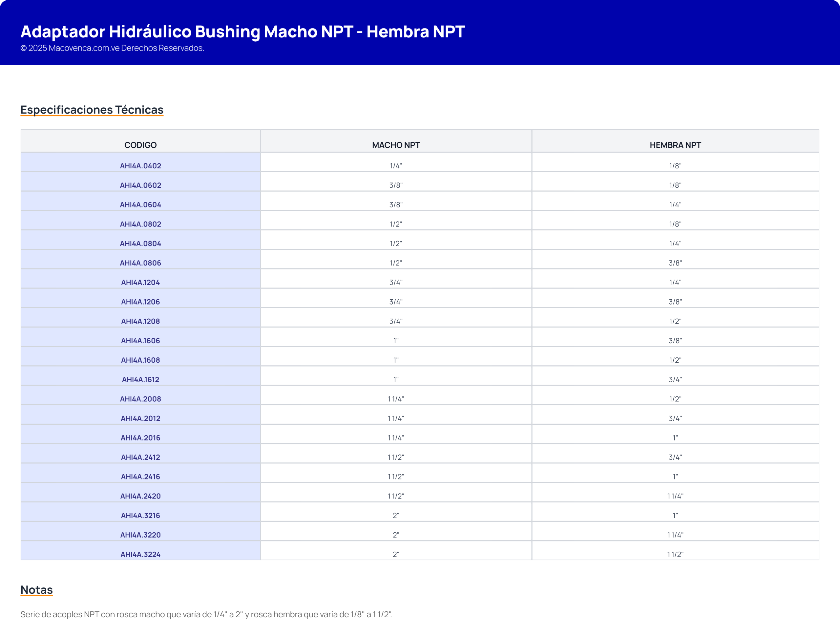Click the Macovenca.com.ve copyright text

[113, 48]
